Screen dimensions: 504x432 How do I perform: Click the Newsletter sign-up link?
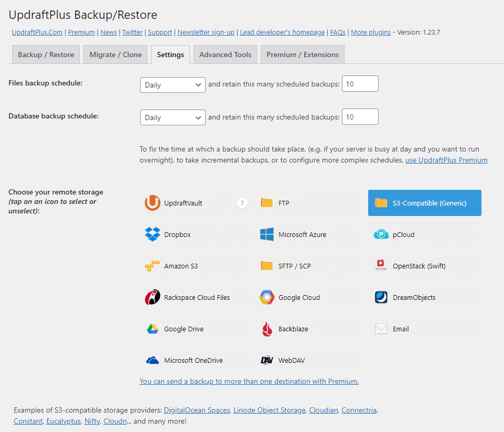pos(206,32)
